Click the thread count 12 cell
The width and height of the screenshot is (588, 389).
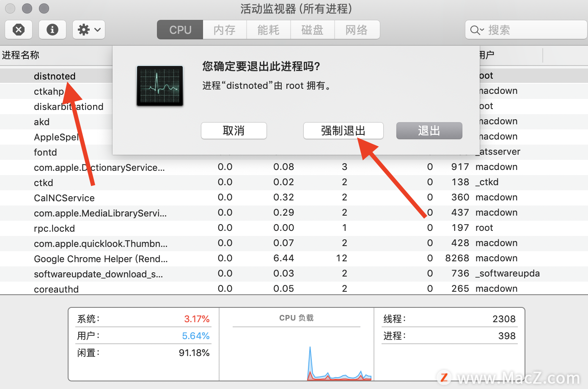click(341, 258)
